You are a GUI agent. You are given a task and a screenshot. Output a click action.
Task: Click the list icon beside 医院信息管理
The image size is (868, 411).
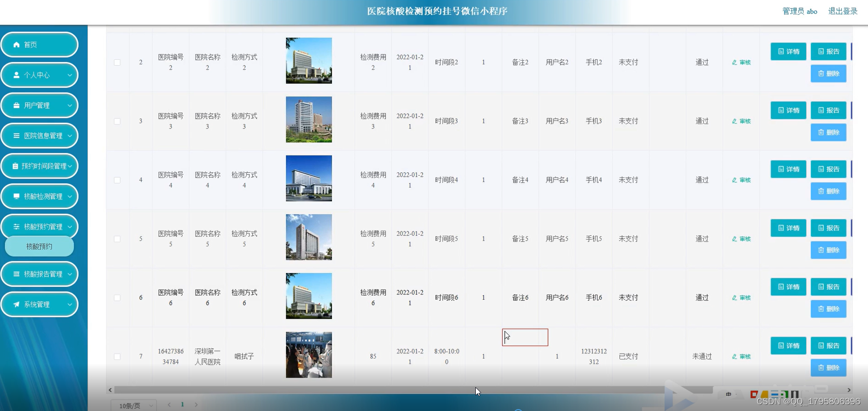17,136
